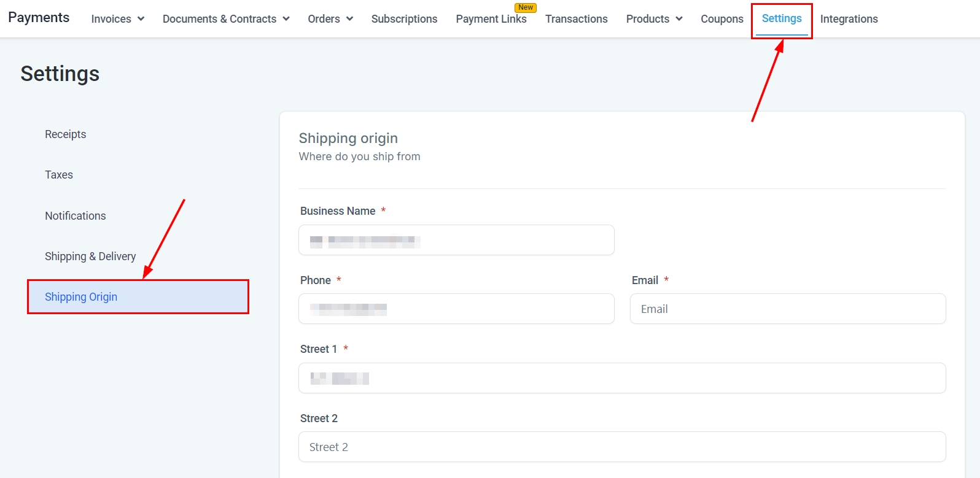Screen dimensions: 980x478
Task: Open Receipts settings in sidebar
Action: click(x=66, y=134)
